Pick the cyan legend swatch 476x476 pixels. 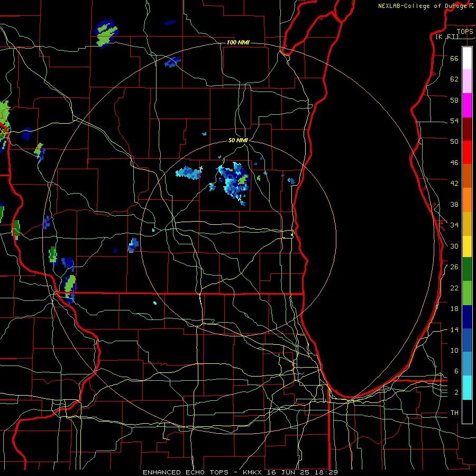point(467,388)
